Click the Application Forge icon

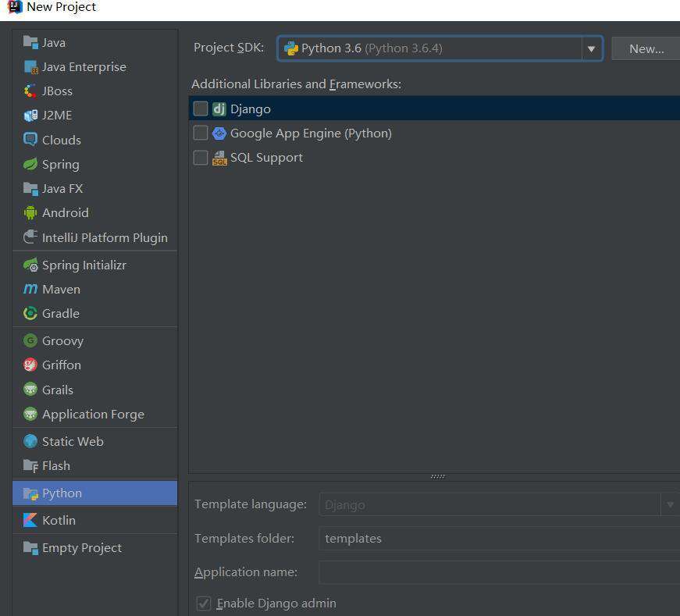point(30,414)
